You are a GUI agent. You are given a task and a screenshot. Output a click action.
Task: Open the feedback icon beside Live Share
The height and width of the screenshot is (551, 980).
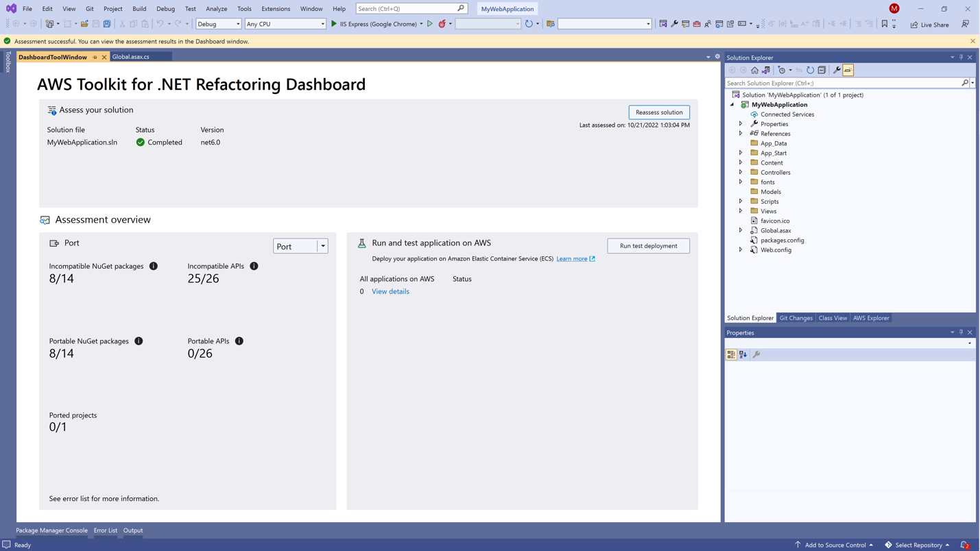click(965, 24)
